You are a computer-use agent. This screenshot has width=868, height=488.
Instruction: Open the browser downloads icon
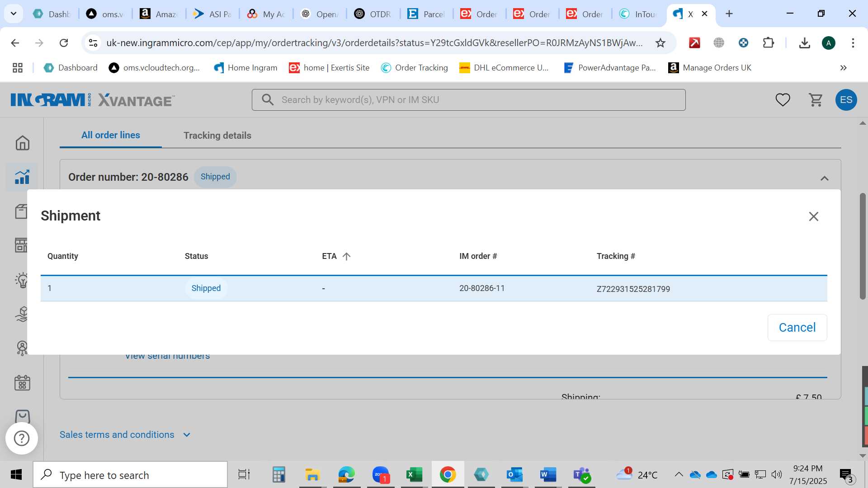(x=804, y=43)
